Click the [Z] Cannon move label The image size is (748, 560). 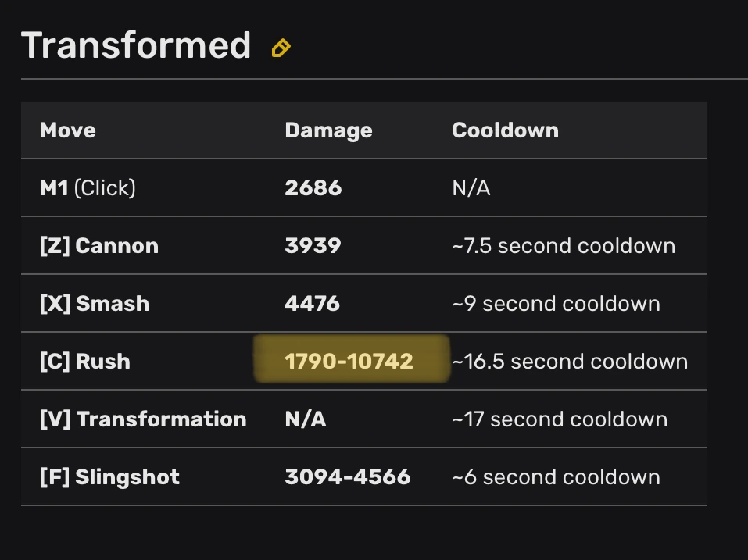98,245
